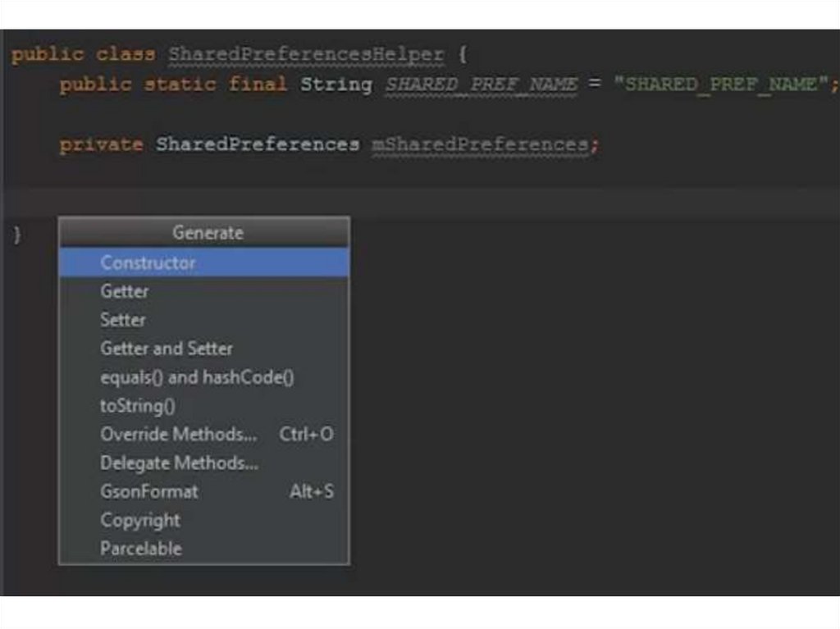The image size is (840, 629).
Task: Place cursor on SHARED_PREF_NAME constant identifier
Action: [482, 84]
